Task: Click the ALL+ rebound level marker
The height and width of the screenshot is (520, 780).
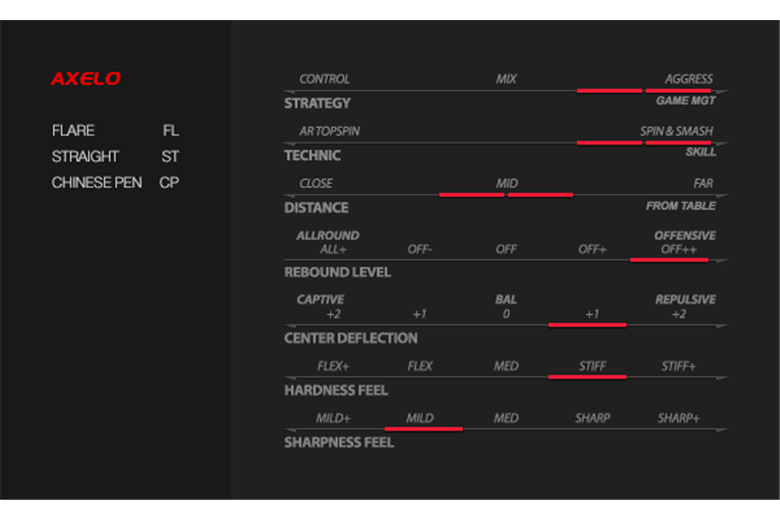Action: coord(333,249)
